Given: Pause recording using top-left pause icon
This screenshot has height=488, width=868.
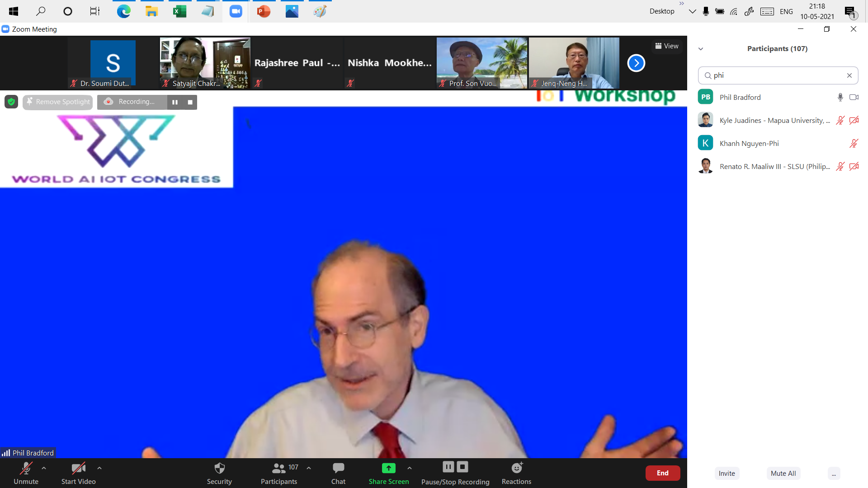Looking at the screenshot, I should point(175,102).
